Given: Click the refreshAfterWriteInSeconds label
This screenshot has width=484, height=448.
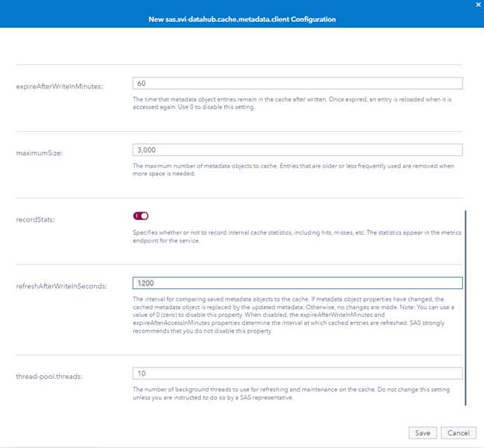Looking at the screenshot, I should pos(61,286).
